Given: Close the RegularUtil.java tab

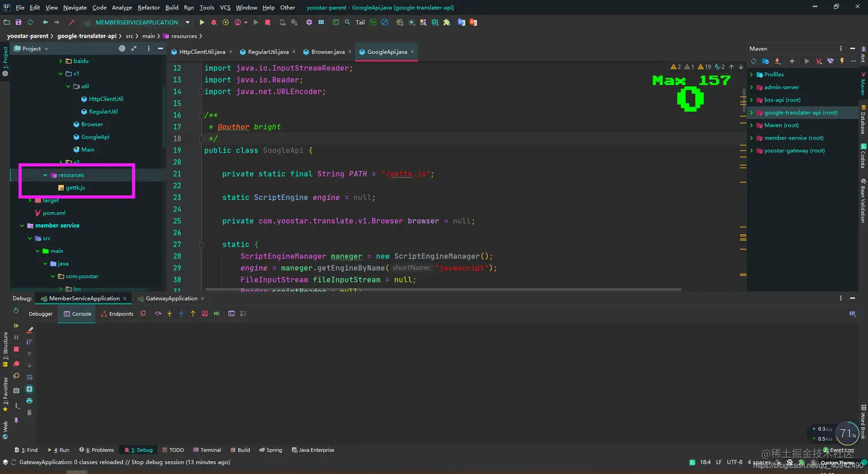Looking at the screenshot, I should tap(294, 52).
